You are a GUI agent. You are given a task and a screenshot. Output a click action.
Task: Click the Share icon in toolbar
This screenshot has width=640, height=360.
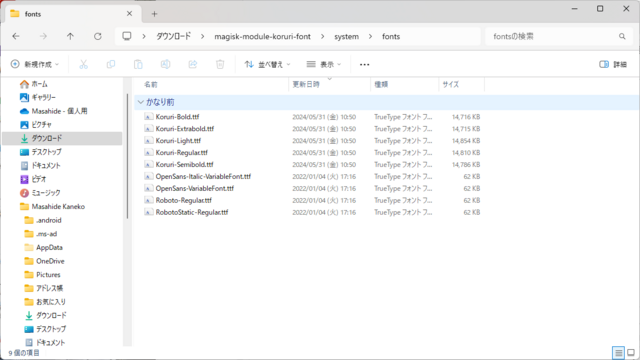click(x=193, y=64)
